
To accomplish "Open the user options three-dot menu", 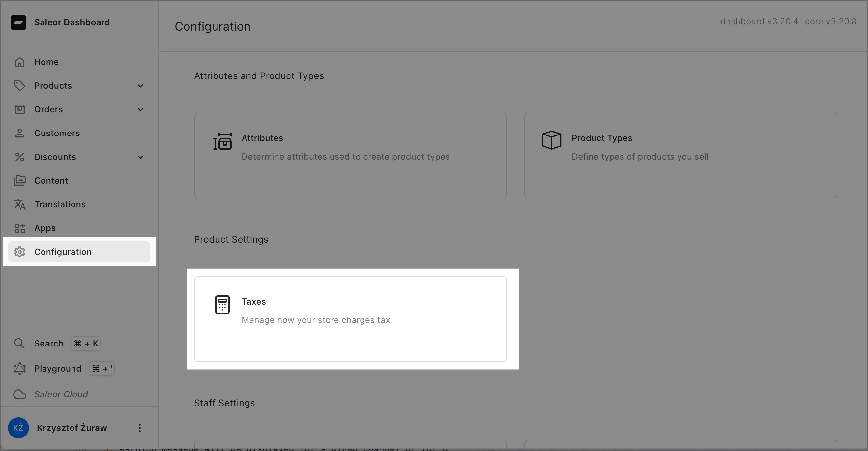I will tap(139, 428).
